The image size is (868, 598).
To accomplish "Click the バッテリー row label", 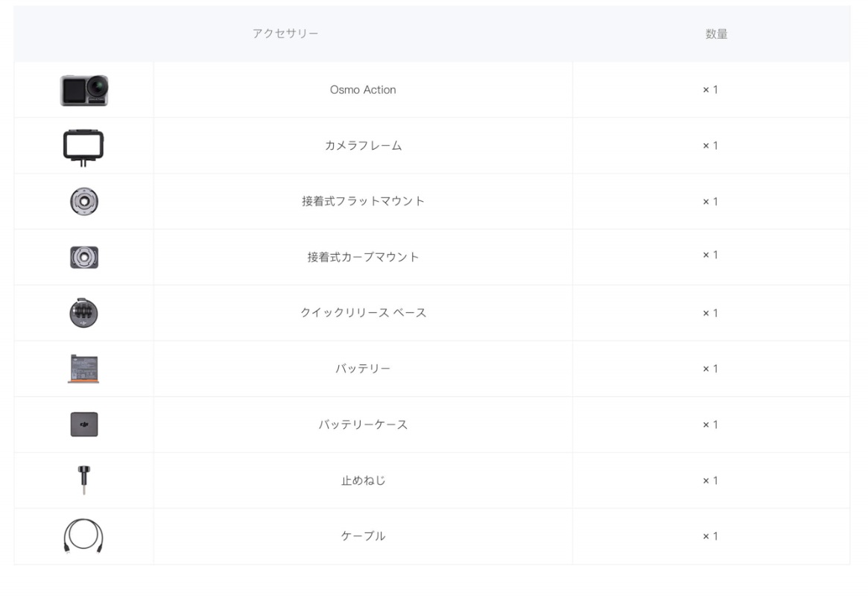I will point(363,369).
